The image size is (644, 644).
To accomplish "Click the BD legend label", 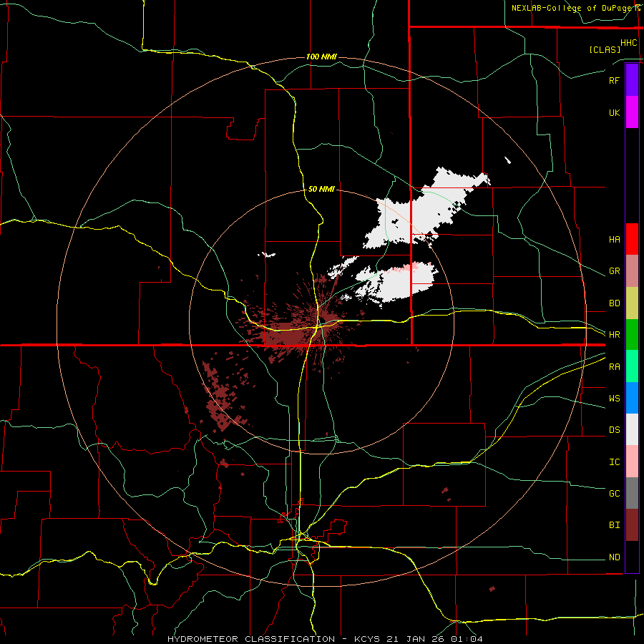I will point(615,303).
